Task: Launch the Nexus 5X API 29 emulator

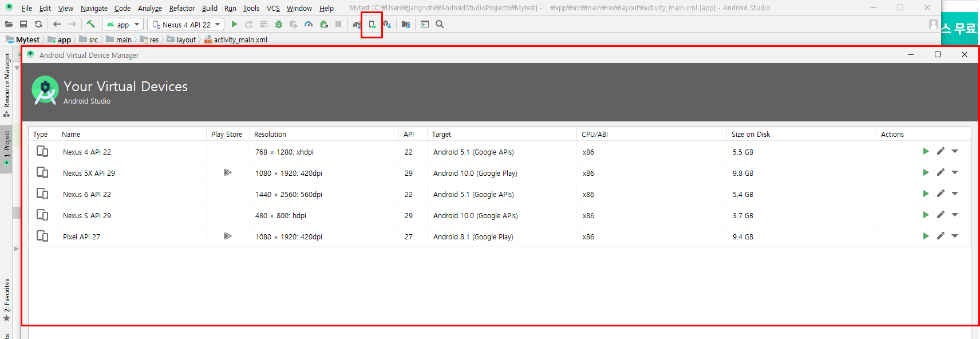Action: tap(926, 172)
